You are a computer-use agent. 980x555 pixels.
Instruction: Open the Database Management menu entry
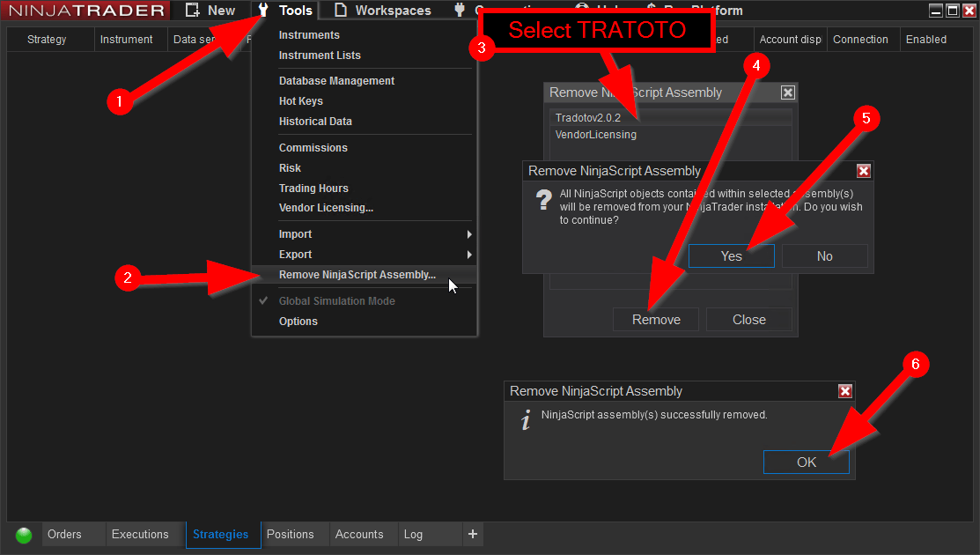coord(336,81)
